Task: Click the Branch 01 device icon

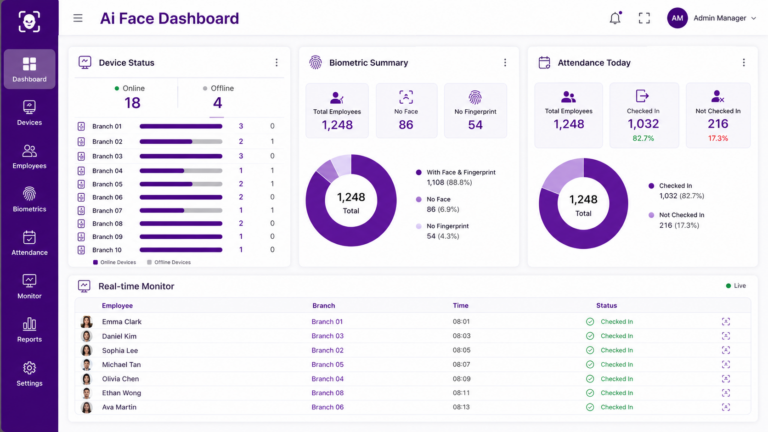Action: (x=81, y=126)
